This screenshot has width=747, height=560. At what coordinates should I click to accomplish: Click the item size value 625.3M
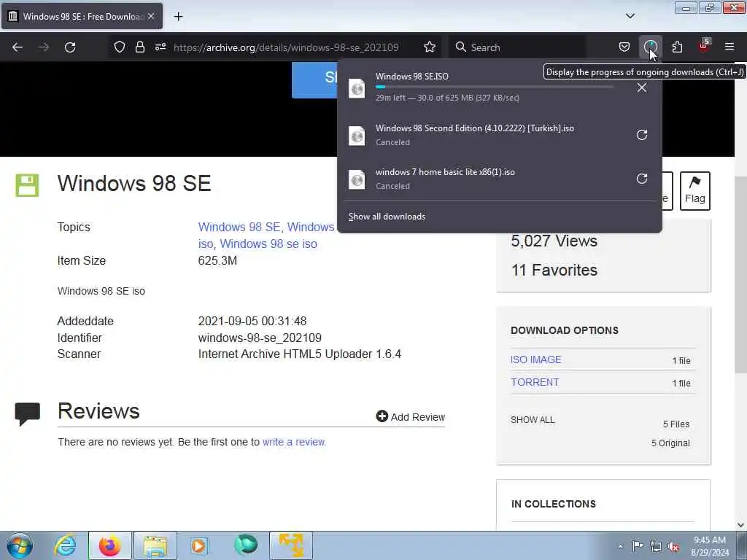(x=217, y=260)
